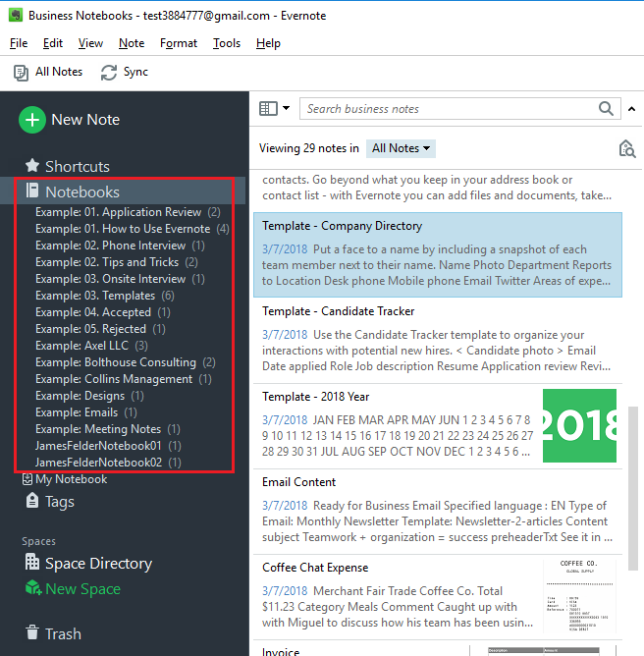Open the Format menu
Image resolution: width=644 pixels, height=656 pixels.
coord(178,43)
